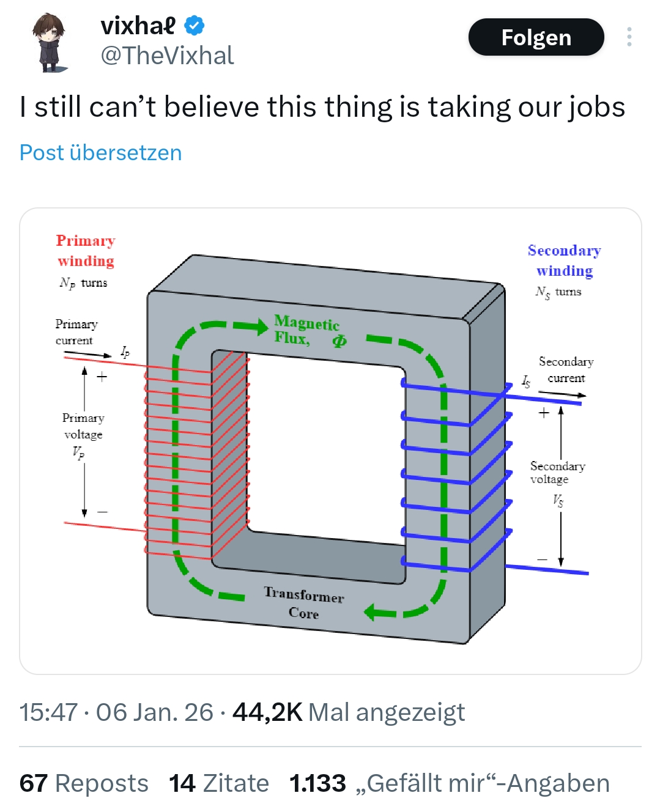Image resolution: width=660 pixels, height=812 pixels.
Task: Open vixhal's profile avatar
Action: [x=50, y=41]
